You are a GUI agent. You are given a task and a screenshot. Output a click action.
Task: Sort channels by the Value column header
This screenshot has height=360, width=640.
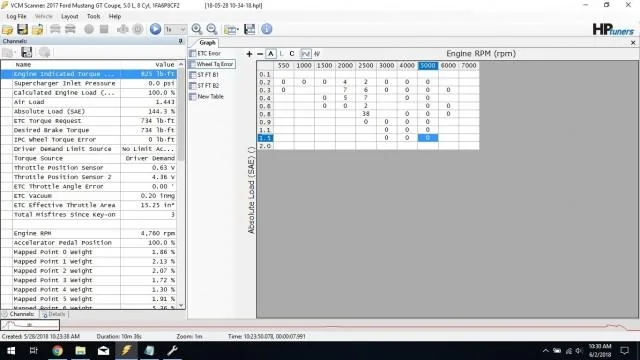pos(149,64)
